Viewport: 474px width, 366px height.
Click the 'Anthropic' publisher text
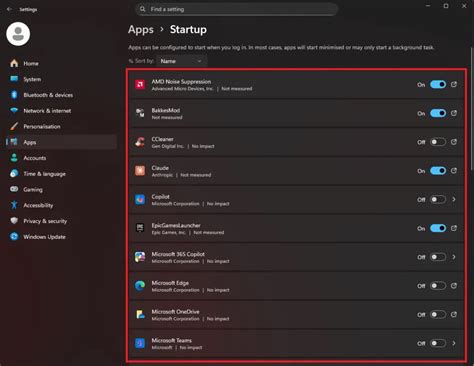pos(162,175)
